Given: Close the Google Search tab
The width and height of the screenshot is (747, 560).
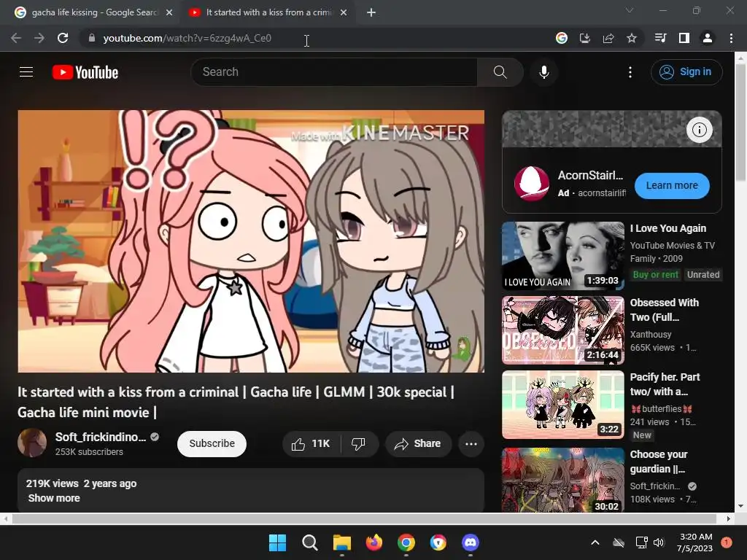Looking at the screenshot, I should click(169, 13).
